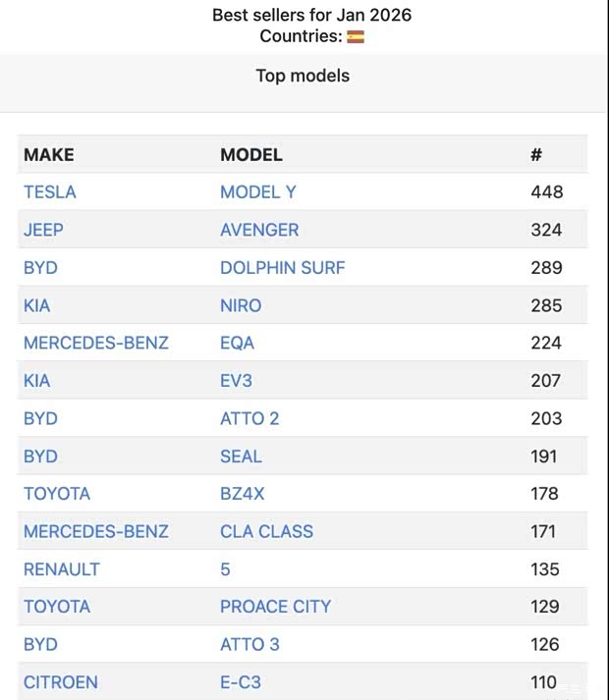
Task: Open the NIRO model link
Action: pos(241,305)
